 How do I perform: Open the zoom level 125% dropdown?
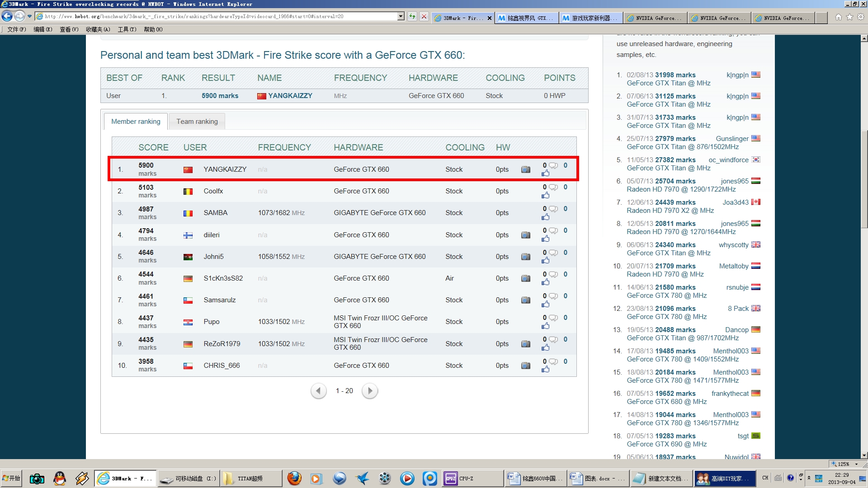pyautogui.click(x=856, y=464)
